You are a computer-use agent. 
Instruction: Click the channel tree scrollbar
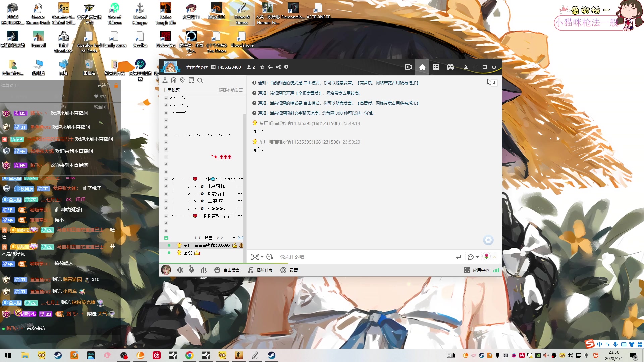245,188
